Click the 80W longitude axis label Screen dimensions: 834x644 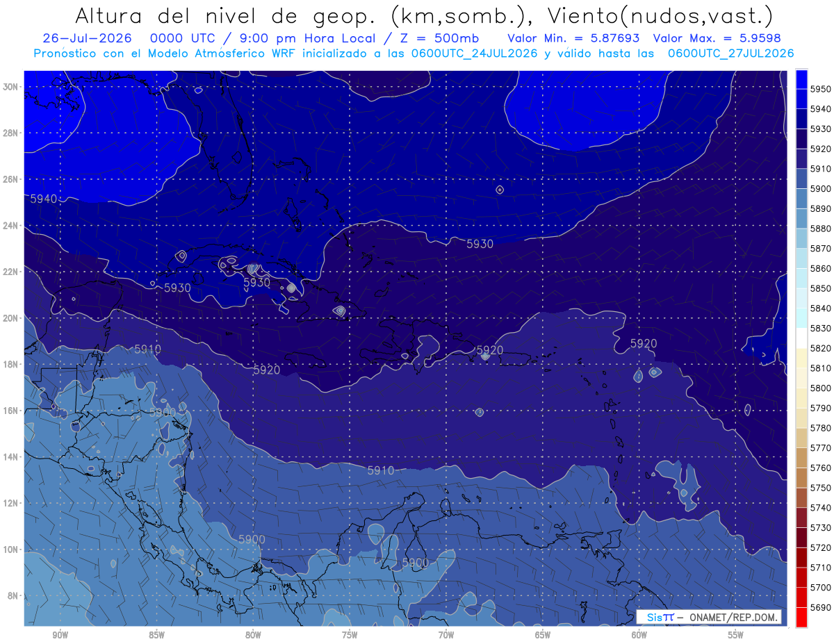tap(253, 635)
